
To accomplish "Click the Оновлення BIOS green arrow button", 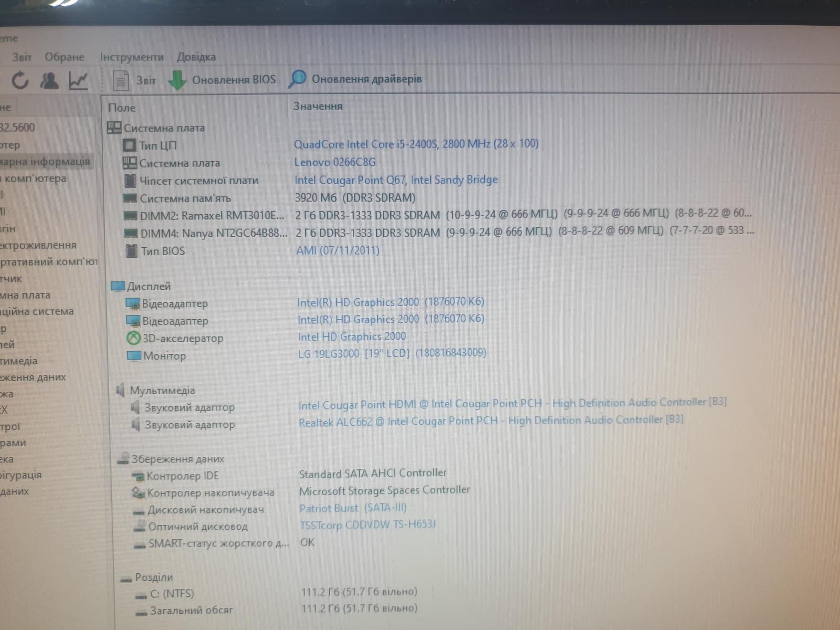I will (222, 80).
